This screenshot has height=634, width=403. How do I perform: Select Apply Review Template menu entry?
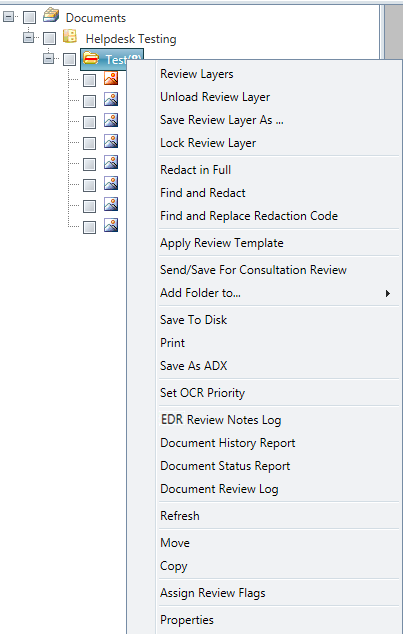(x=222, y=243)
